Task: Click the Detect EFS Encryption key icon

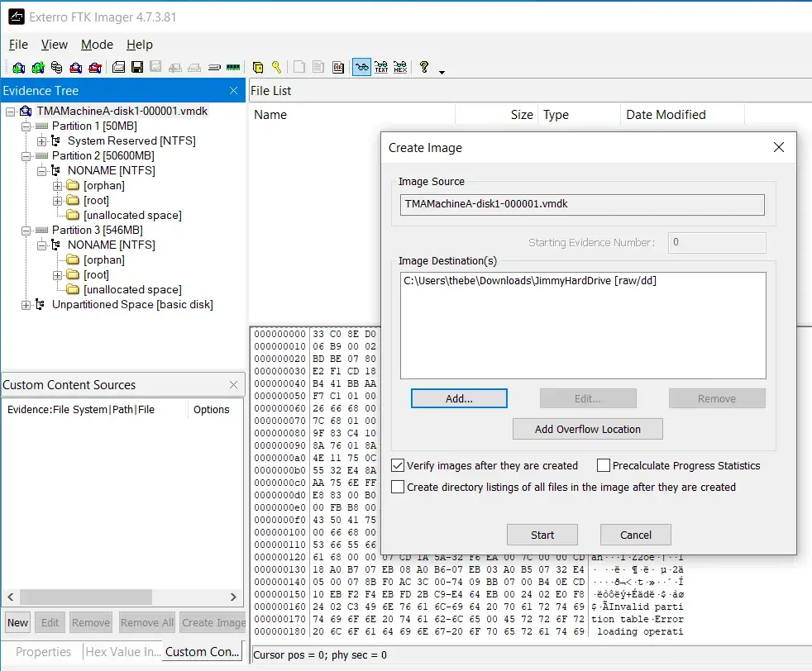Action: pyautogui.click(x=276, y=68)
